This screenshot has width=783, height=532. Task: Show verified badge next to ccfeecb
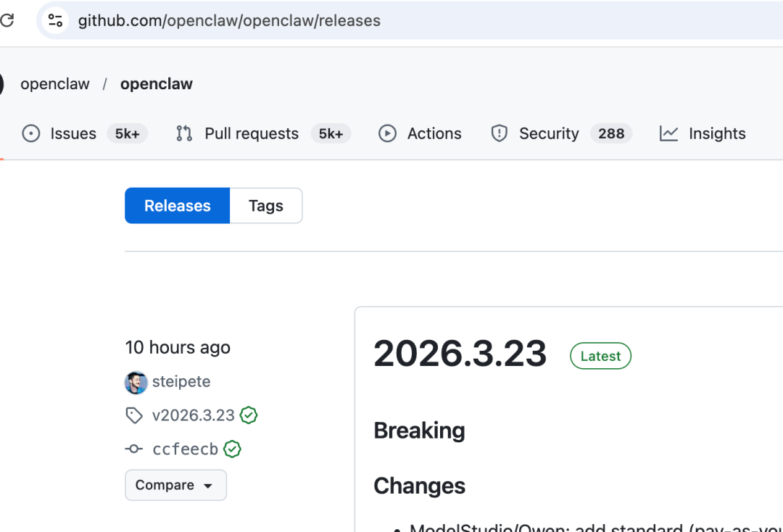click(232, 449)
